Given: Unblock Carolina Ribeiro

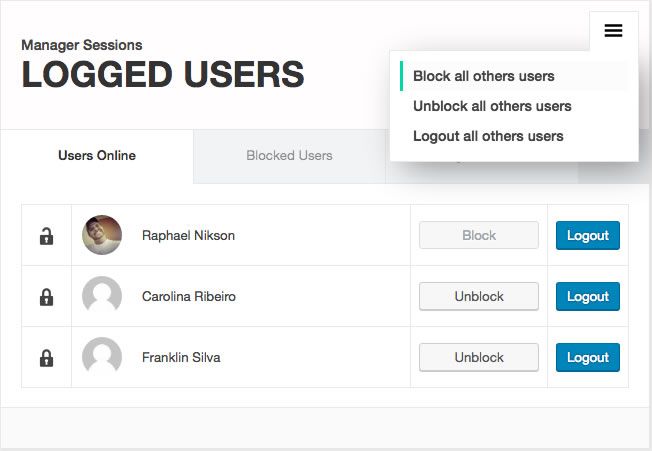Looking at the screenshot, I should click(x=479, y=297).
